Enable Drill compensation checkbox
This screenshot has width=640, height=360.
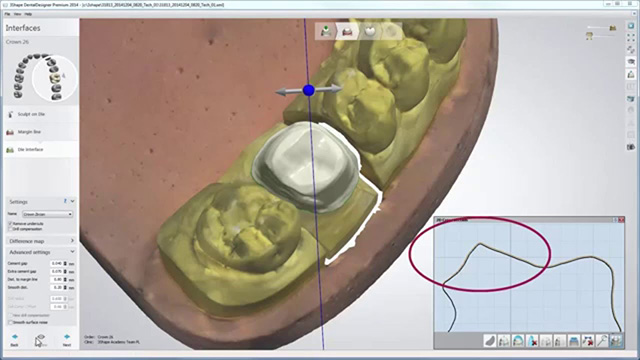10,229
